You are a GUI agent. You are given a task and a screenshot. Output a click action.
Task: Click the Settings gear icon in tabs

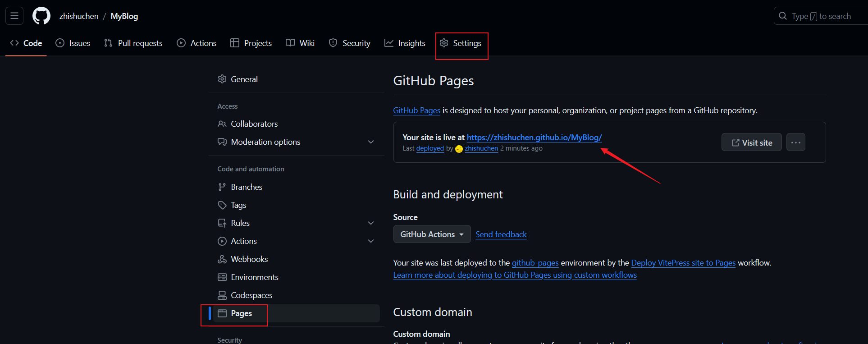point(444,43)
